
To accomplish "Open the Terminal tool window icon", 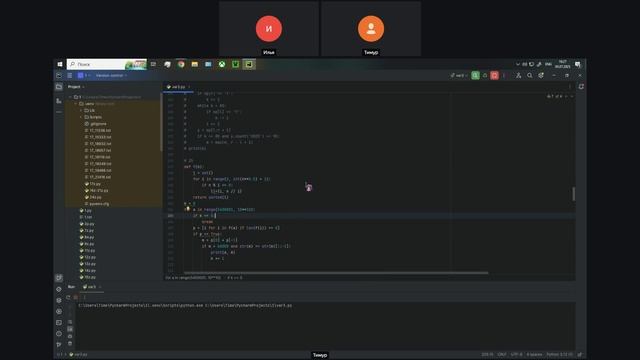I will pos(59,322).
